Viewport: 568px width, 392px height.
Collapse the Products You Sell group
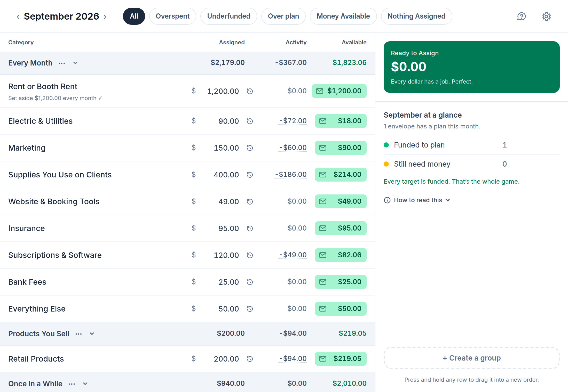click(92, 334)
